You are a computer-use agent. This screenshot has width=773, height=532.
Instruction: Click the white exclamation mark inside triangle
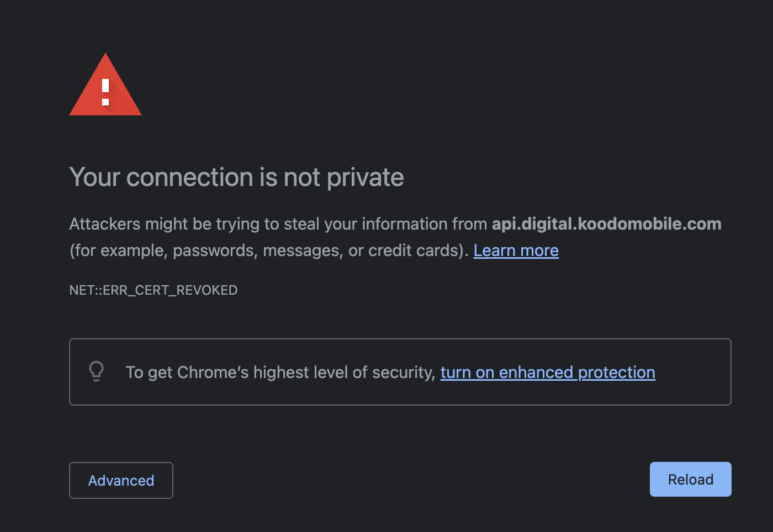105,92
